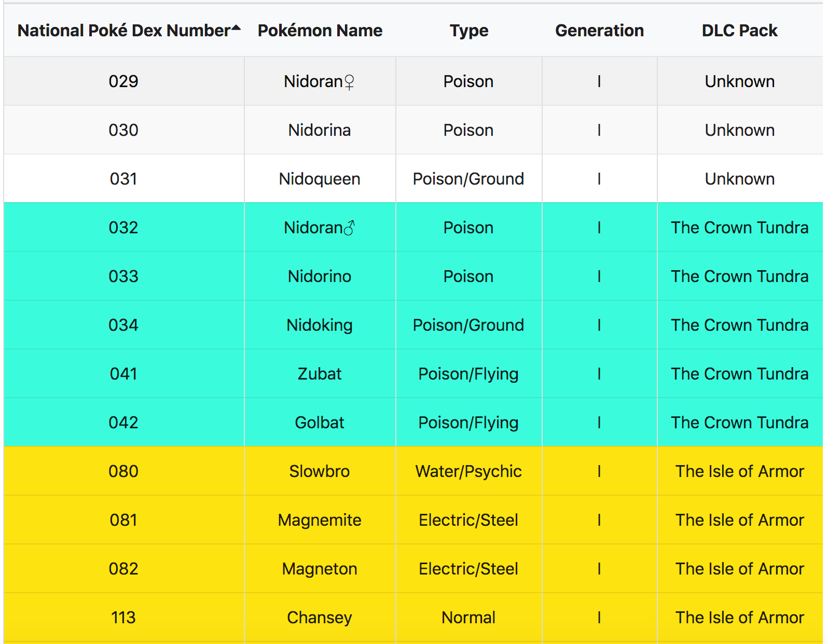Select dex number cell 113

[123, 618]
